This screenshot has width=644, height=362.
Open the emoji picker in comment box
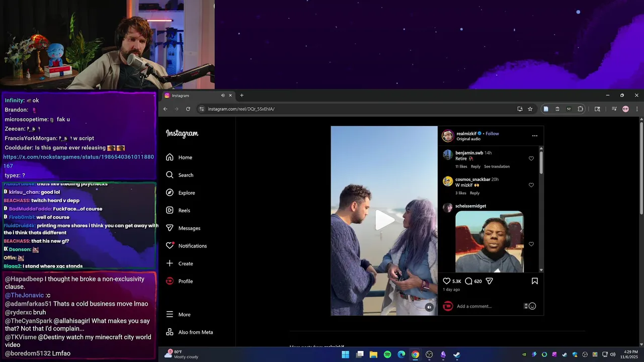[x=532, y=306]
